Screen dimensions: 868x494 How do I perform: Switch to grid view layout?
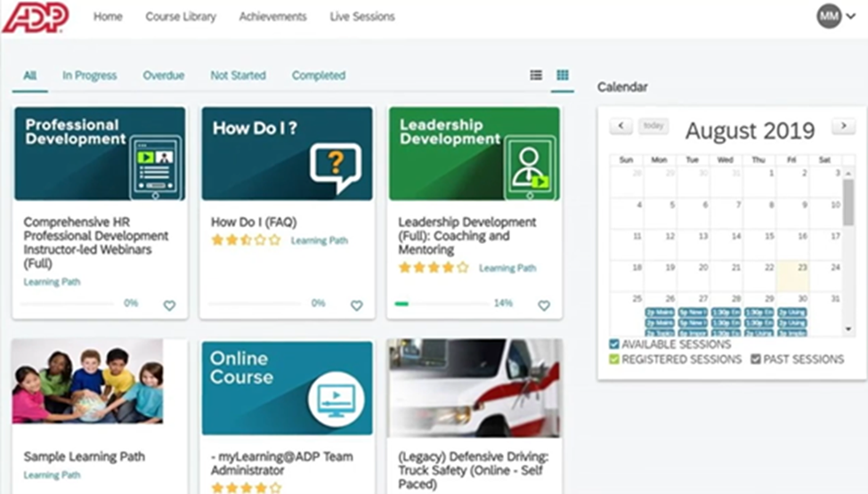coord(563,76)
